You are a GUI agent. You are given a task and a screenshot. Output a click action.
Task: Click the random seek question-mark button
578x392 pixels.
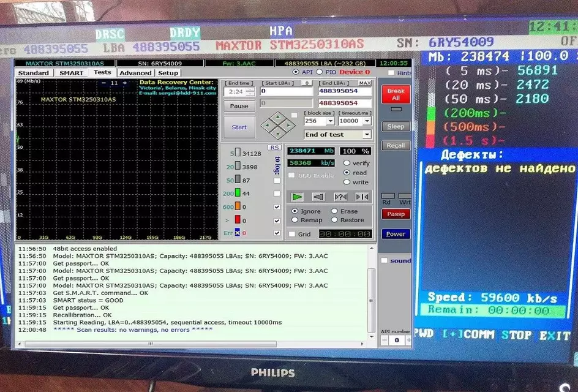[340, 197]
